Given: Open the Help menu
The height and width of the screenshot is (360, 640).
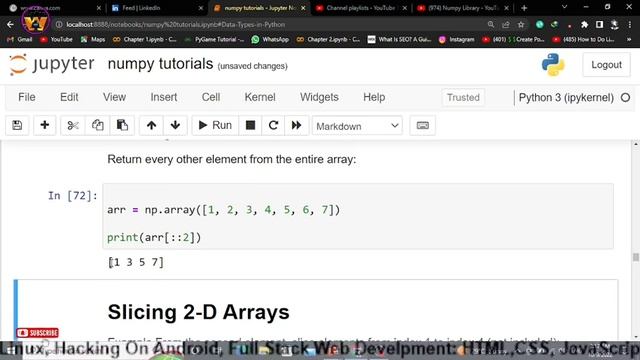Looking at the screenshot, I should [374, 97].
